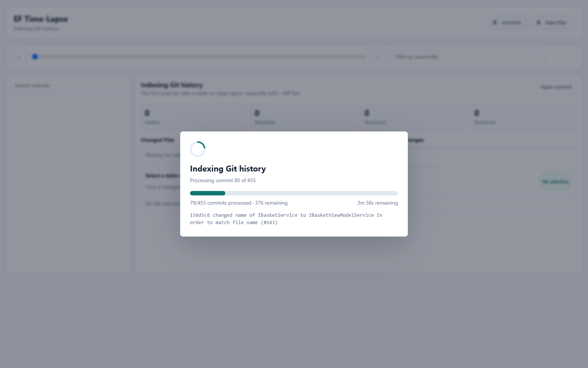588x368 pixels.
Task: Click the "3m 58s remaining" estimate
Action: click(x=377, y=203)
